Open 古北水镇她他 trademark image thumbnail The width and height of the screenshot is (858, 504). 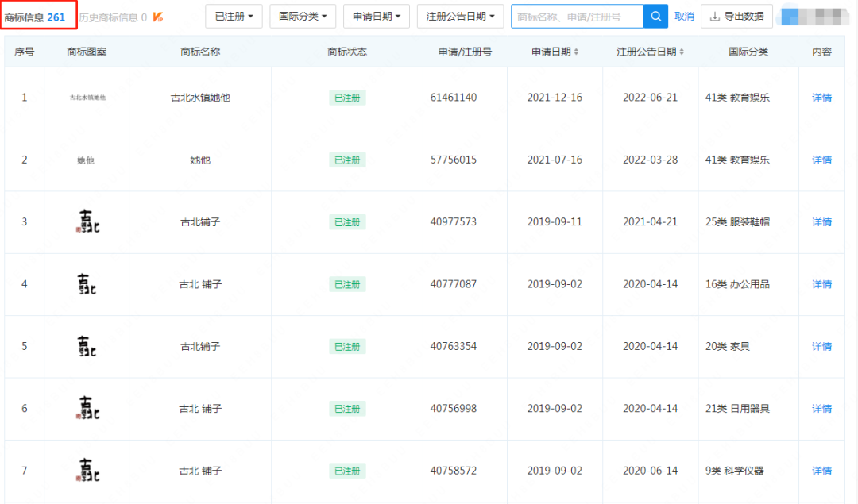click(87, 98)
